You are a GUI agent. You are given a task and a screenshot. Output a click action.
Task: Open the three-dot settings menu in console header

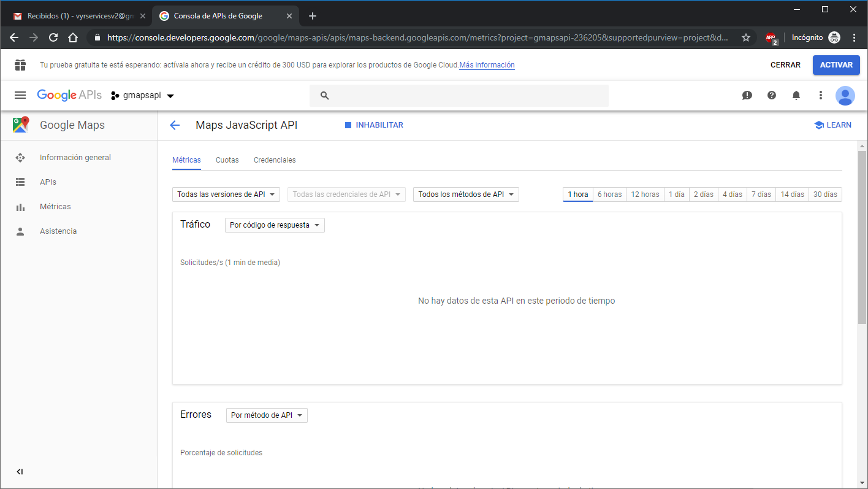pyautogui.click(x=821, y=95)
